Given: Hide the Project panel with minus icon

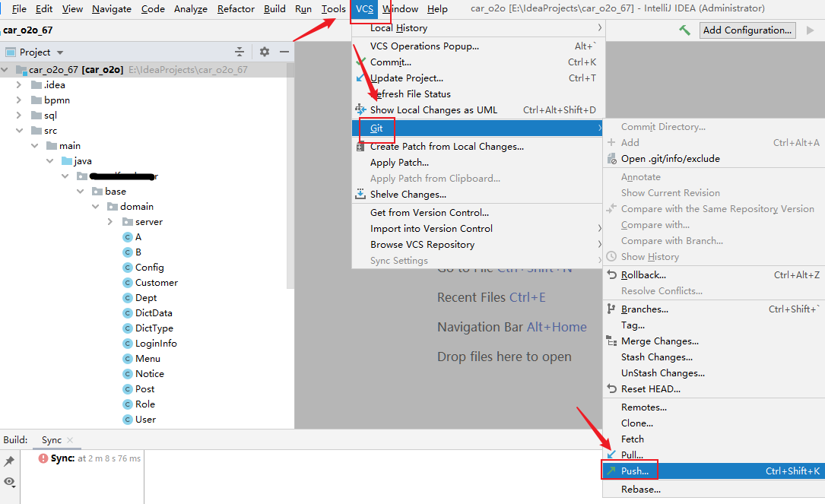Looking at the screenshot, I should point(284,52).
